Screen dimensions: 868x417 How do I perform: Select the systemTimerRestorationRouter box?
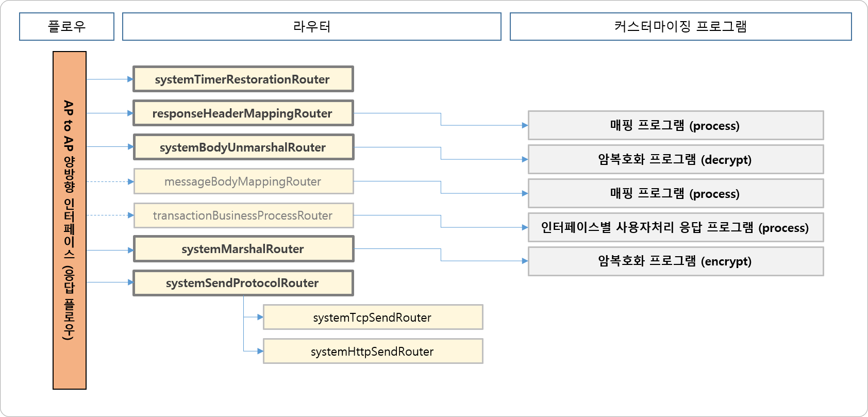[243, 79]
